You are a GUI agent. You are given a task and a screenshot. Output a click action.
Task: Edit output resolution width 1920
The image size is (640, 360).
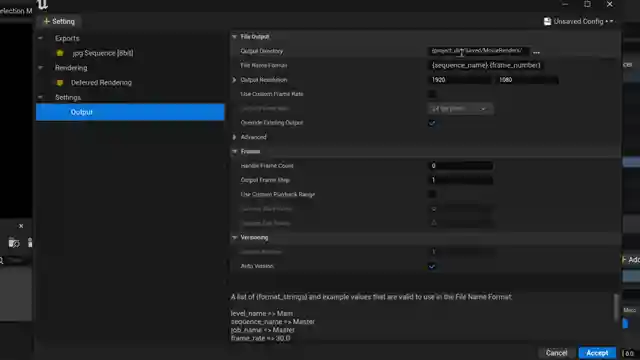coord(460,80)
